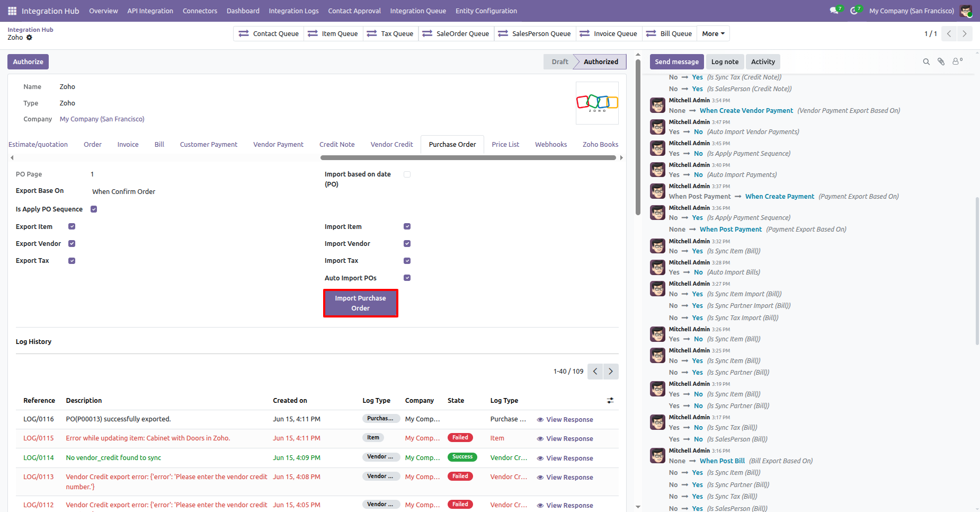Image resolution: width=980 pixels, height=512 pixels.
Task: View Response for log LOG/0114
Action: pyautogui.click(x=565, y=458)
